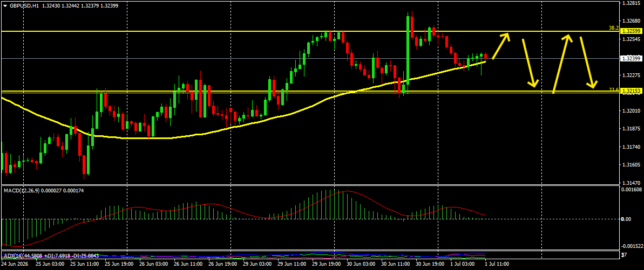Viewport: 644px width, 270px height.
Task: Click the 29 Jun 03:00 time label
Action: [257, 263]
